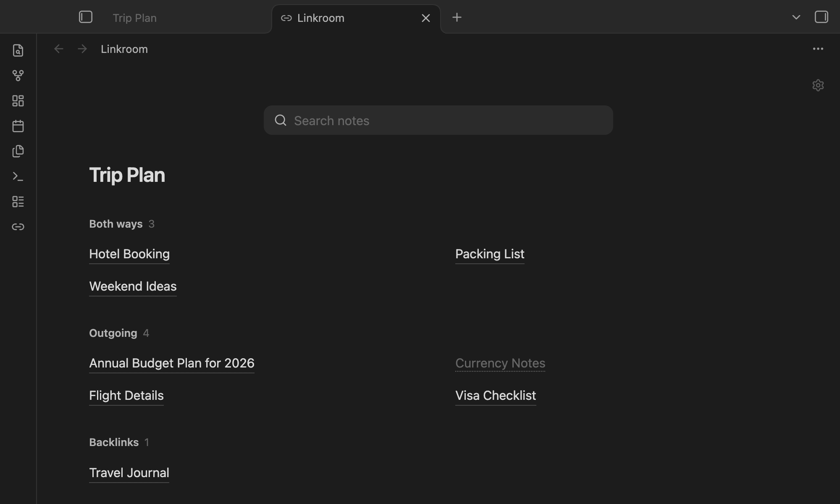840x504 pixels.
Task: Focus the Search notes field
Action: click(438, 121)
